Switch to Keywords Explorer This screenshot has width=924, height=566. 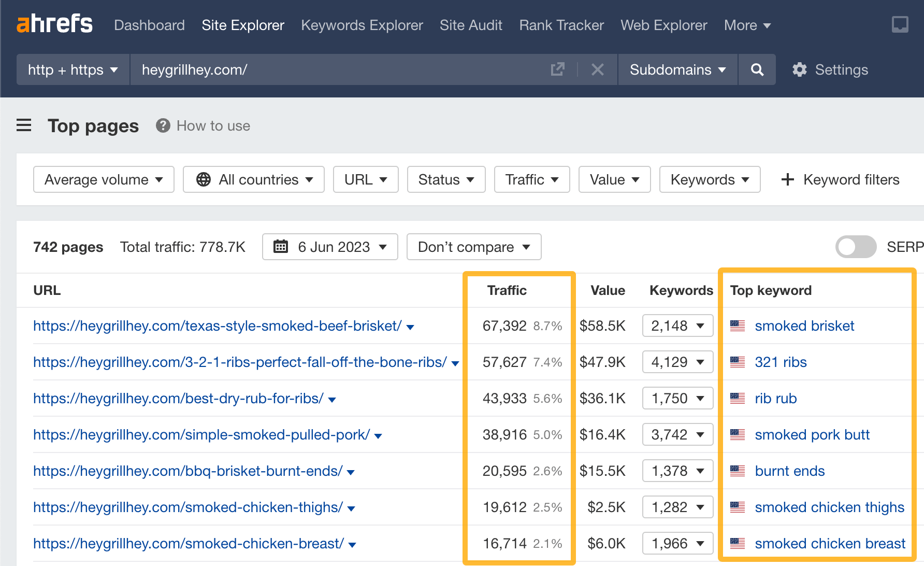362,25
